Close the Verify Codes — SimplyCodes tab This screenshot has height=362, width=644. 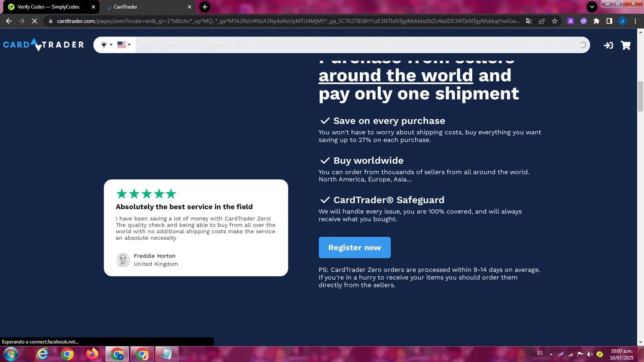[93, 7]
